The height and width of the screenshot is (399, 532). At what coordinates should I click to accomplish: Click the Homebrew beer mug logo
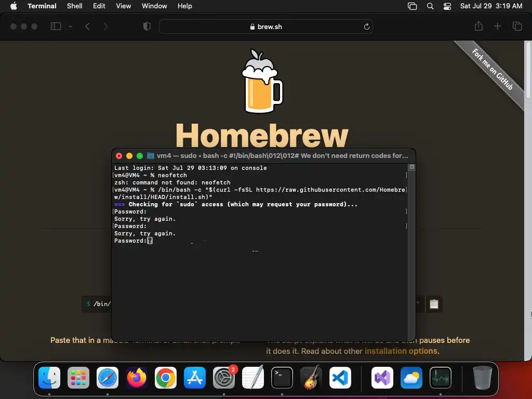(x=262, y=81)
